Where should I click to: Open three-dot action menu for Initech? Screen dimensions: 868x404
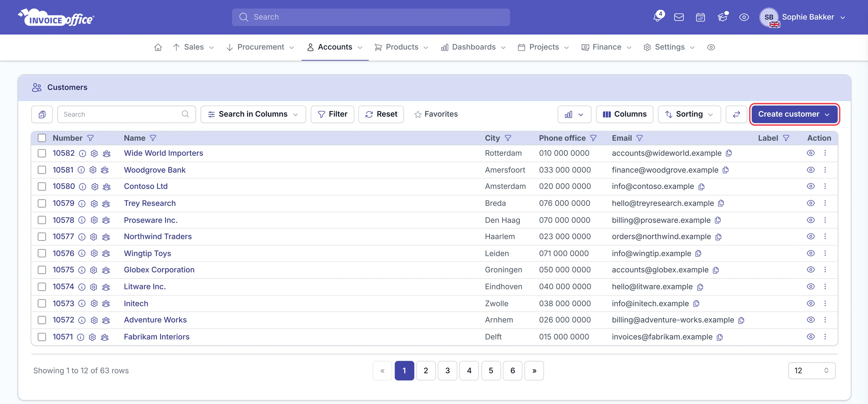825,303
